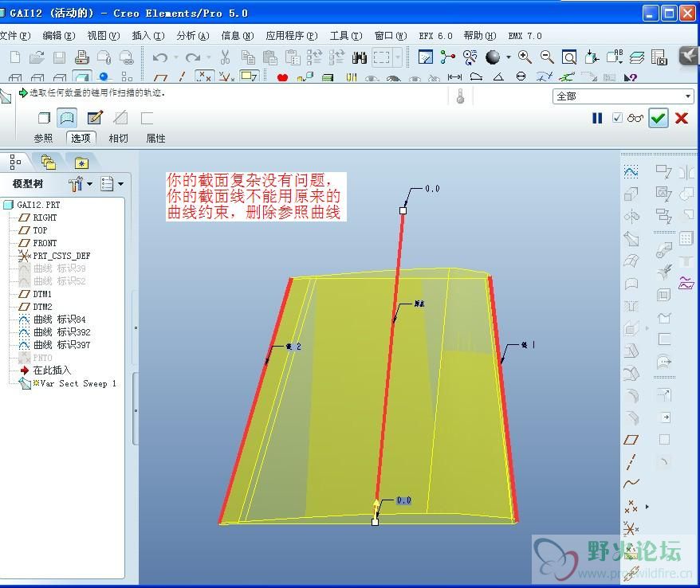This screenshot has height=588, width=700.
Task: Open the 文件 menu
Action: coord(14,36)
